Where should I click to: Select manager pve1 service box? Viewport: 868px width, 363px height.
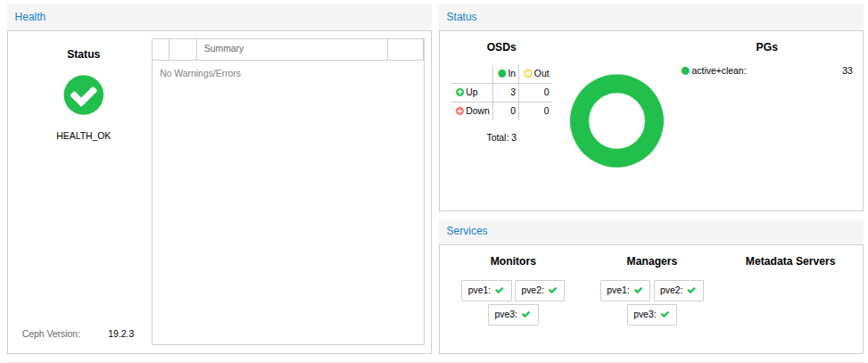625,290
